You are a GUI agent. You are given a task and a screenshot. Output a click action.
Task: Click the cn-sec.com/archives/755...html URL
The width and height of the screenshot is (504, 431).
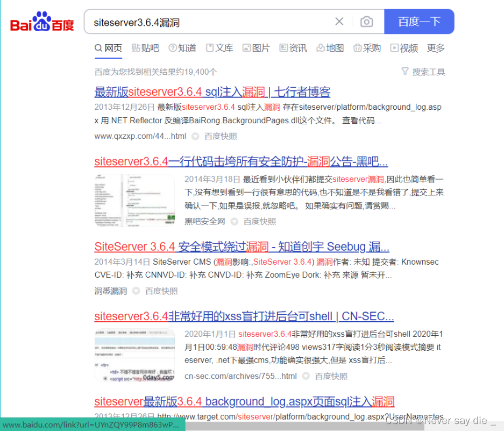point(240,376)
